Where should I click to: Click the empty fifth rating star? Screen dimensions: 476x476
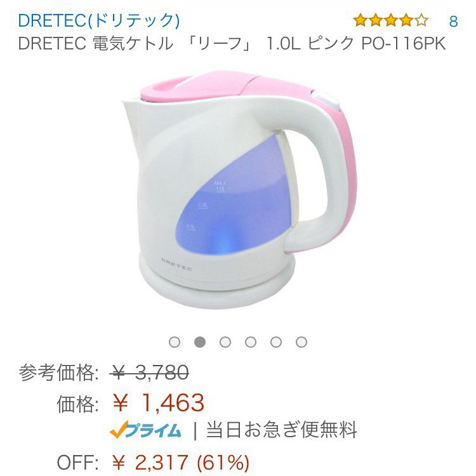pyautogui.click(x=421, y=20)
